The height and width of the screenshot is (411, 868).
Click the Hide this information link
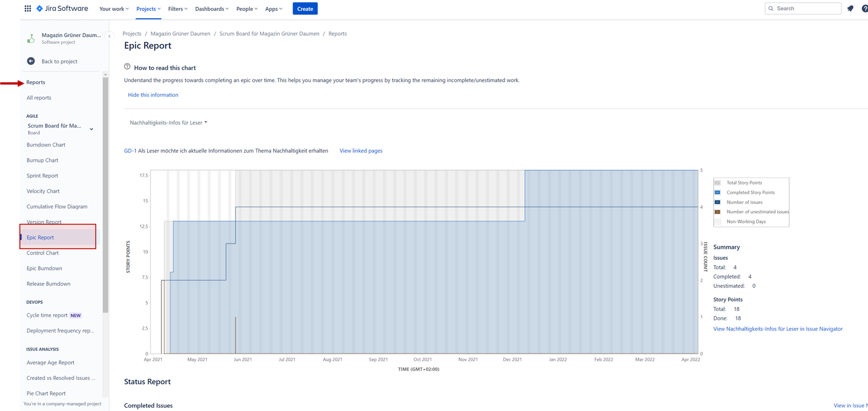(x=153, y=95)
